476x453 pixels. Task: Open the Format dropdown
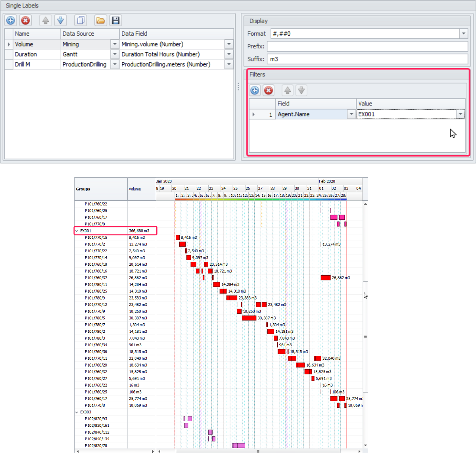(464, 34)
